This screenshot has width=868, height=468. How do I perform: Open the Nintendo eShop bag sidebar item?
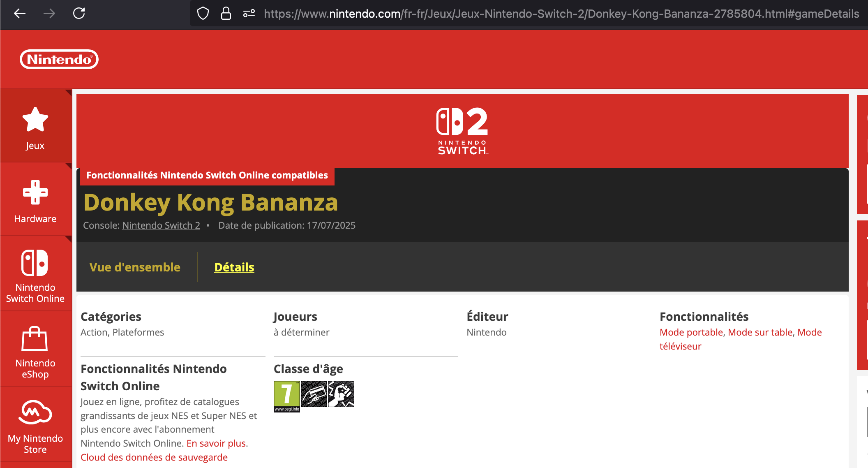[36, 349]
